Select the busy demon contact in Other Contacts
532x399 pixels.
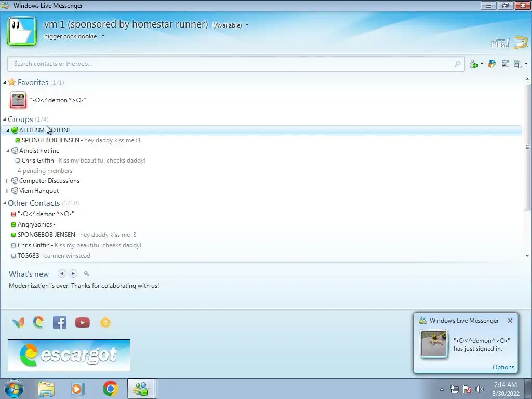[43, 214]
